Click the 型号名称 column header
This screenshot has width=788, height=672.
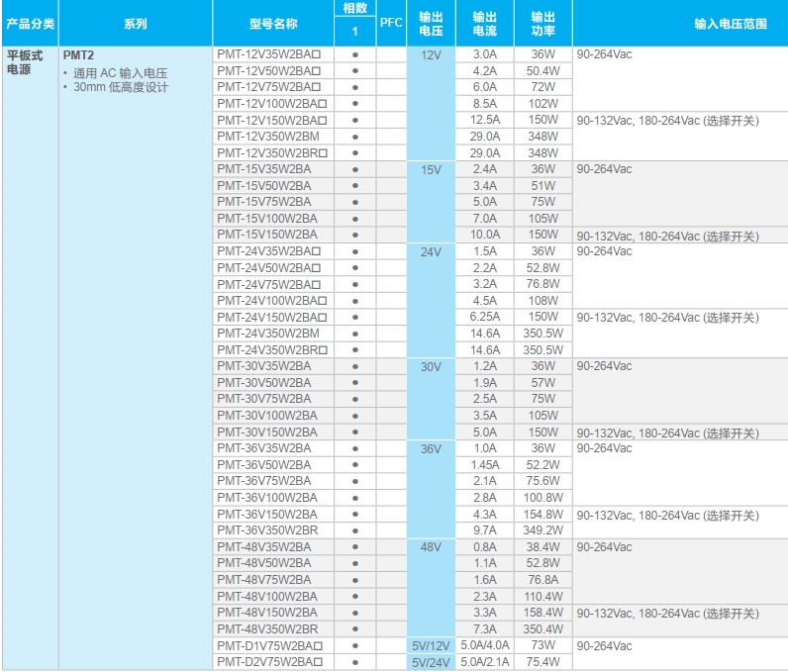pos(273,24)
